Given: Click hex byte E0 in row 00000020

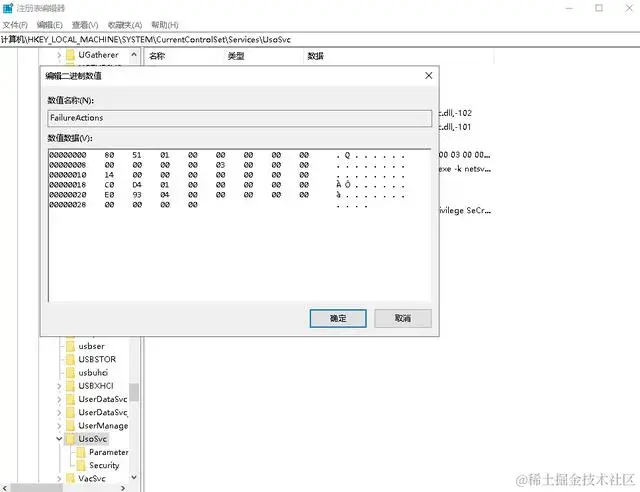Looking at the screenshot, I should 109,195.
